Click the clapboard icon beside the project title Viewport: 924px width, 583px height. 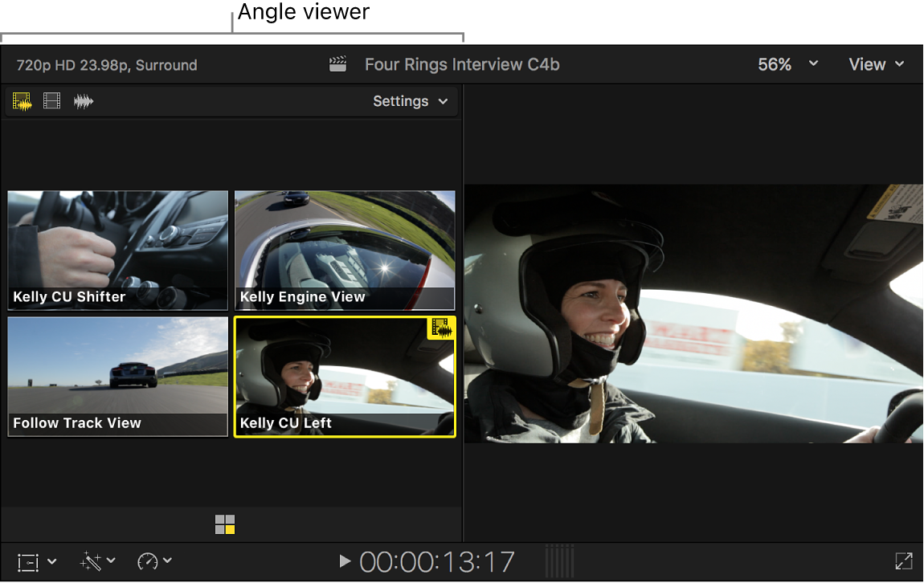pos(338,63)
